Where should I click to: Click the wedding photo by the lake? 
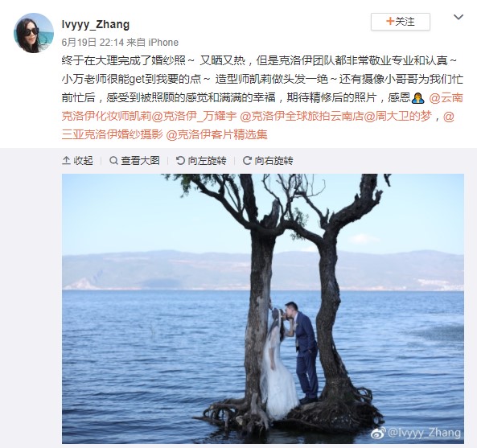(x=263, y=308)
